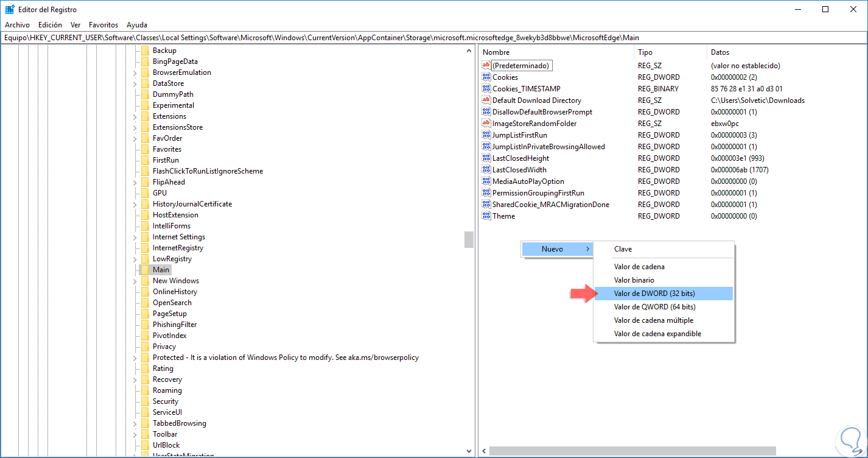
Task: Click the key tree vertical scrollbar thumb
Action: [469, 239]
